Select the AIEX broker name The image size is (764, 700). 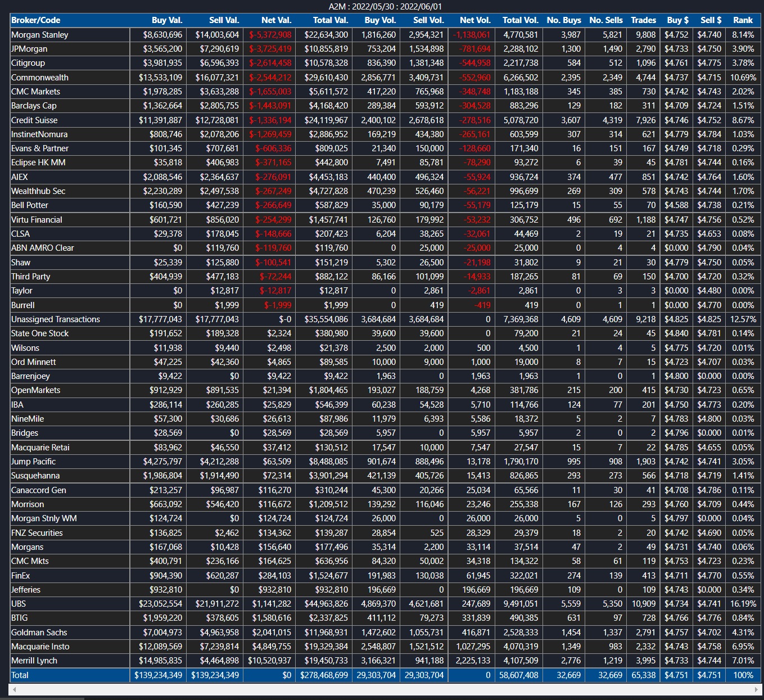20,177
